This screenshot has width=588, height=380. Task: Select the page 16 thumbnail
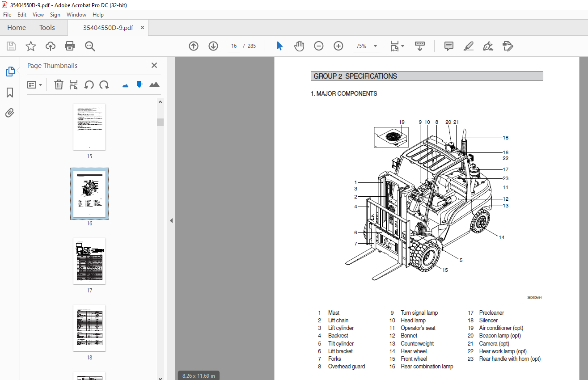(89, 194)
